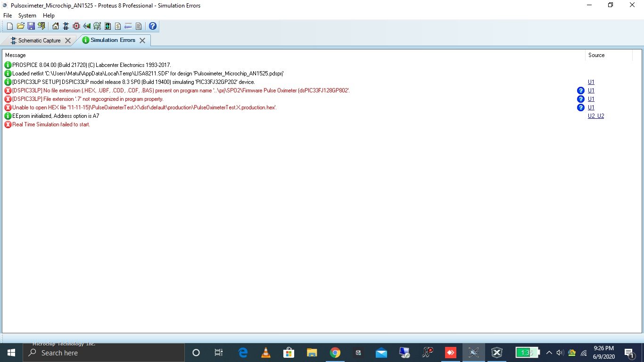Follow the U2_U2 source link
The width and height of the screenshot is (644, 362).
pos(595,116)
